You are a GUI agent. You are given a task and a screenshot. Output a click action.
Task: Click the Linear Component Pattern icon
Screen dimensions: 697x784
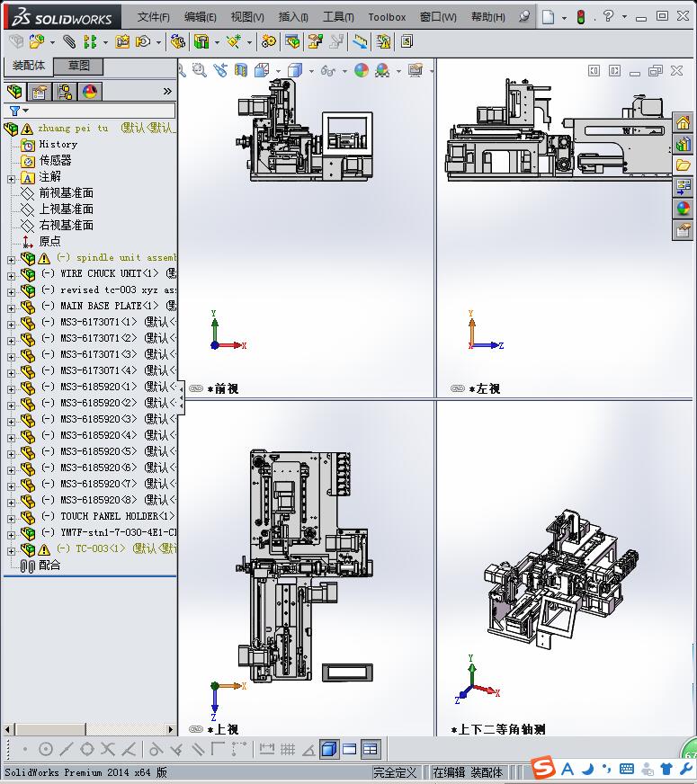90,41
